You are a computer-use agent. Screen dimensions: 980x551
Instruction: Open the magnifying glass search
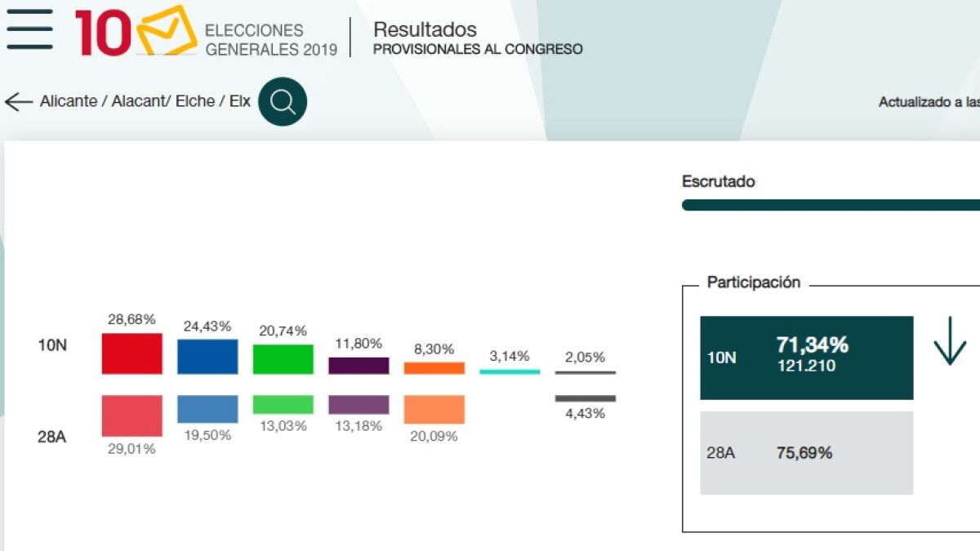(x=283, y=102)
